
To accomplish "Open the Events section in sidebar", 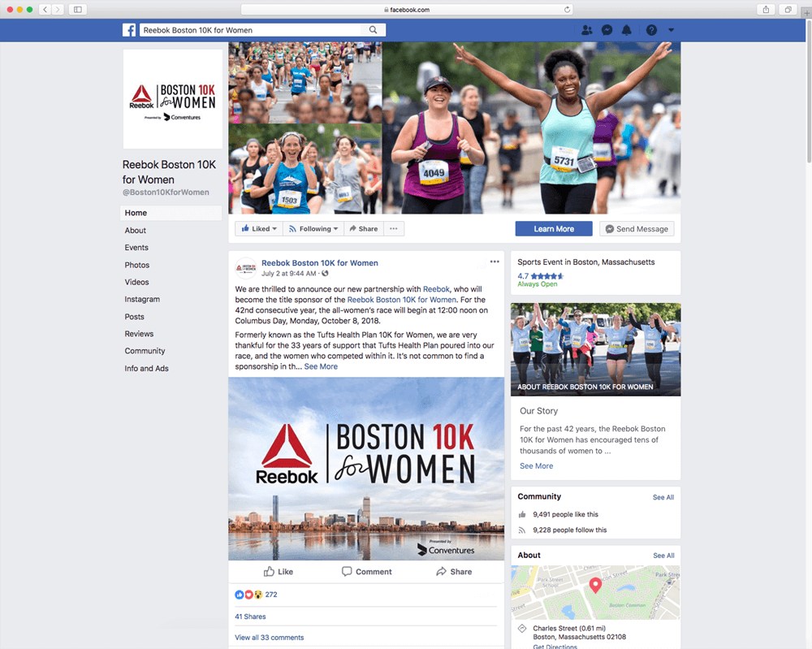I will 136,248.
